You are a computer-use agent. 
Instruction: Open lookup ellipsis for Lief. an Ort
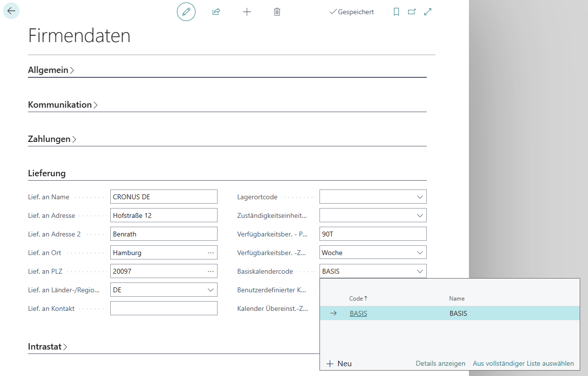tap(211, 253)
